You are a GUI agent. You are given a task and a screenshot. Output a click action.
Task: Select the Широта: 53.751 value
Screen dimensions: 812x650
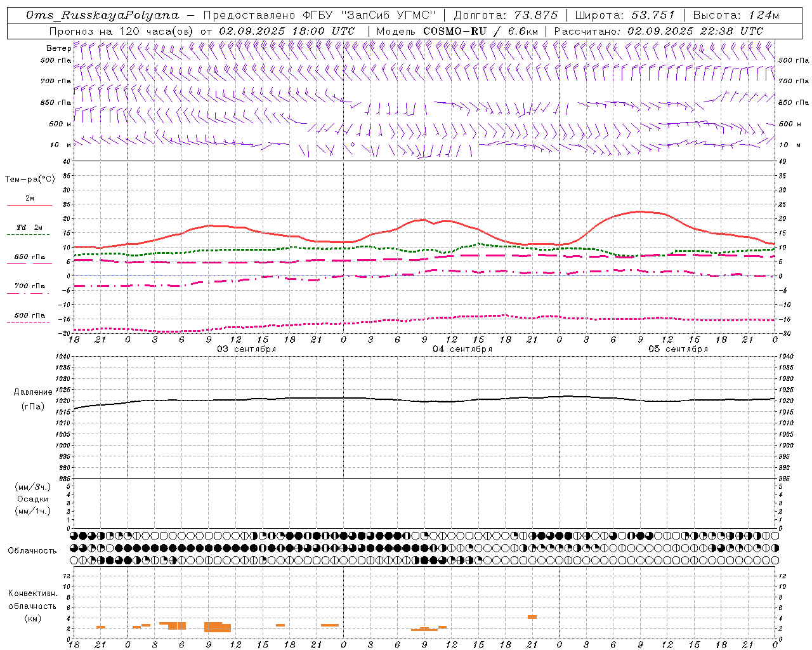point(625,15)
